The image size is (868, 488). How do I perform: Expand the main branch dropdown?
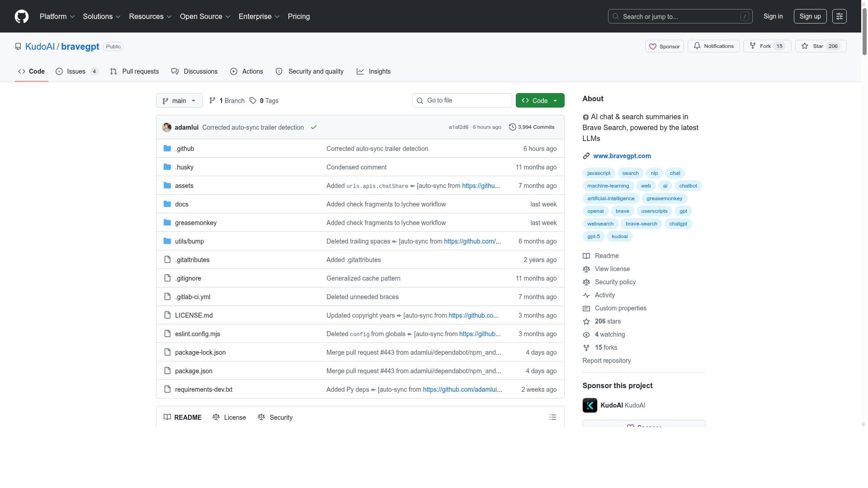pos(179,101)
